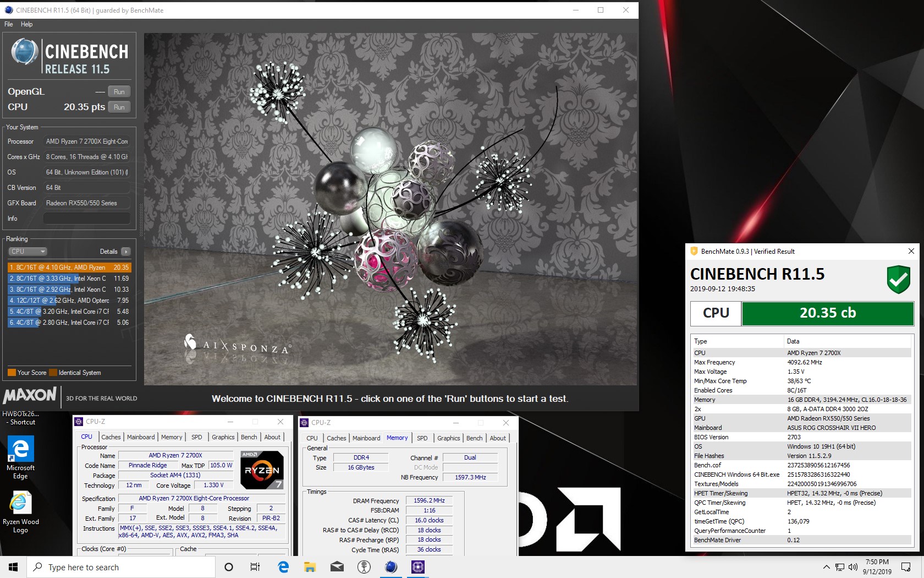The width and height of the screenshot is (924, 578).
Task: Click the Your Score orange color swatch
Action: (x=12, y=373)
